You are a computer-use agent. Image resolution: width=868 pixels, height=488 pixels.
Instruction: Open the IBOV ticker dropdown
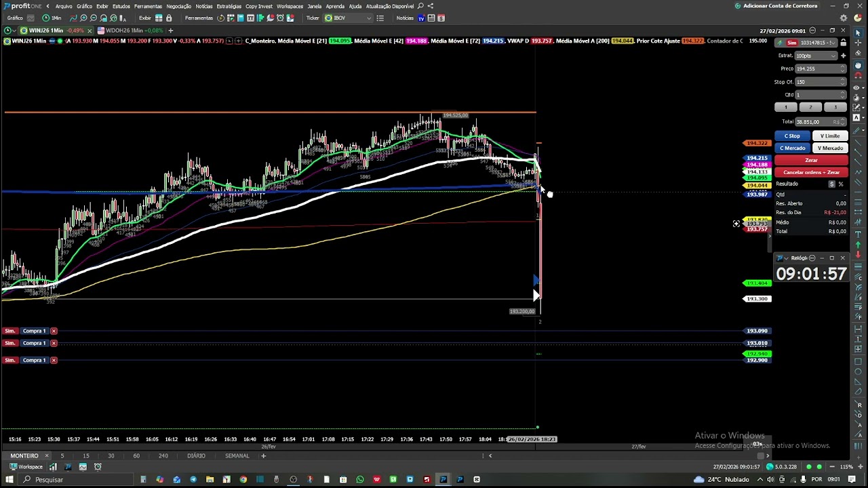pos(349,18)
